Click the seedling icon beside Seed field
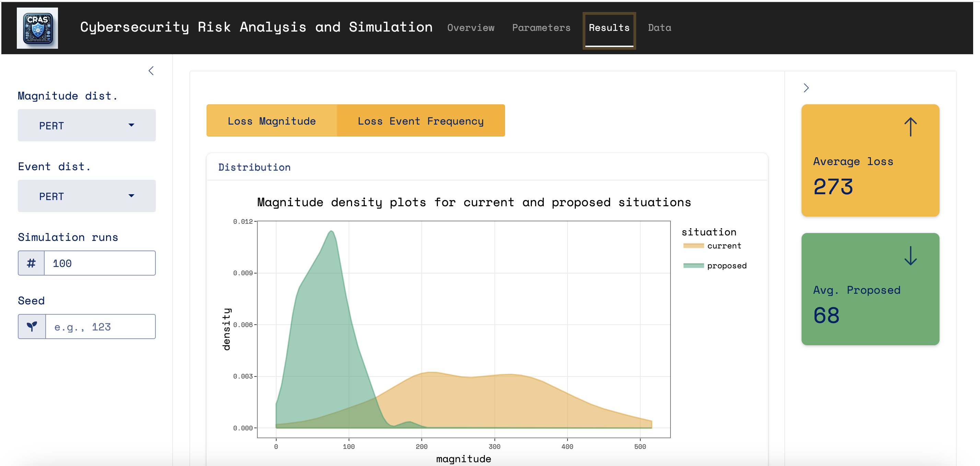Viewport: 980px width, 466px height. click(32, 326)
